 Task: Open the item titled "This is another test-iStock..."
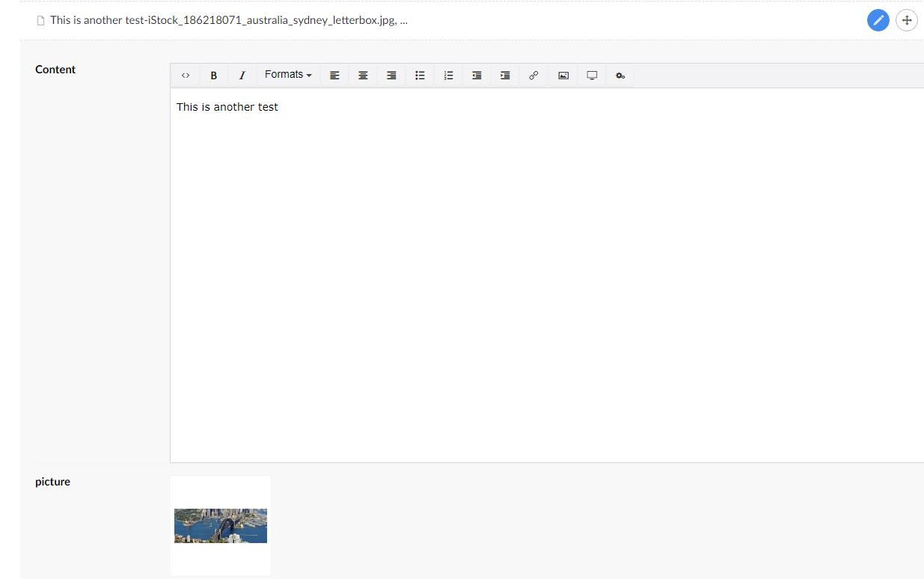pyautogui.click(x=229, y=20)
